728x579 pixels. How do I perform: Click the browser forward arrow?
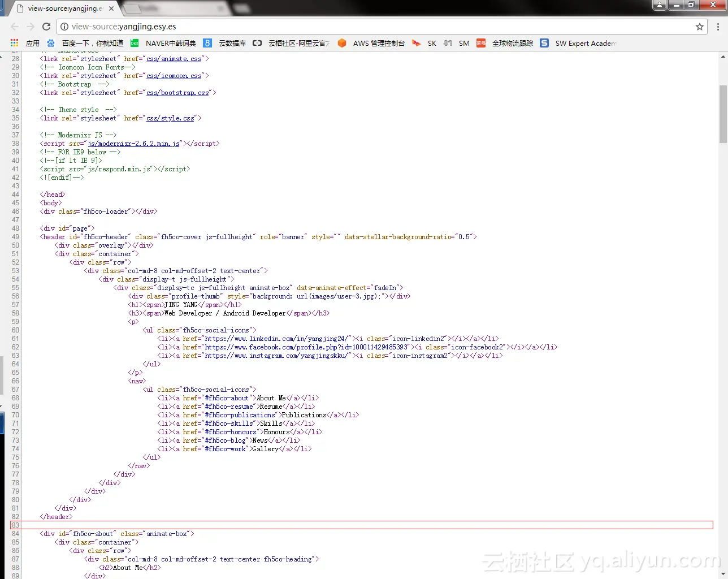pos(31,27)
